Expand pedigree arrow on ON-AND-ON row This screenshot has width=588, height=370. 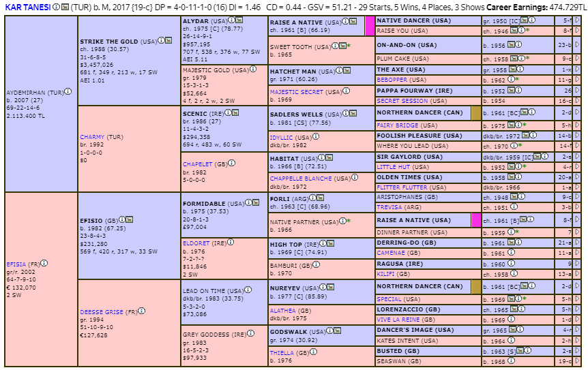point(577,44)
